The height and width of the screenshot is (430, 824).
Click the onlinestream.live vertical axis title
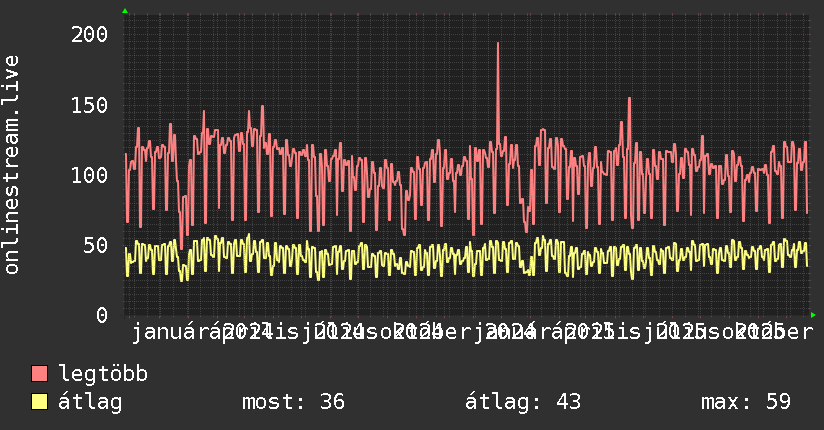pyautogui.click(x=12, y=165)
